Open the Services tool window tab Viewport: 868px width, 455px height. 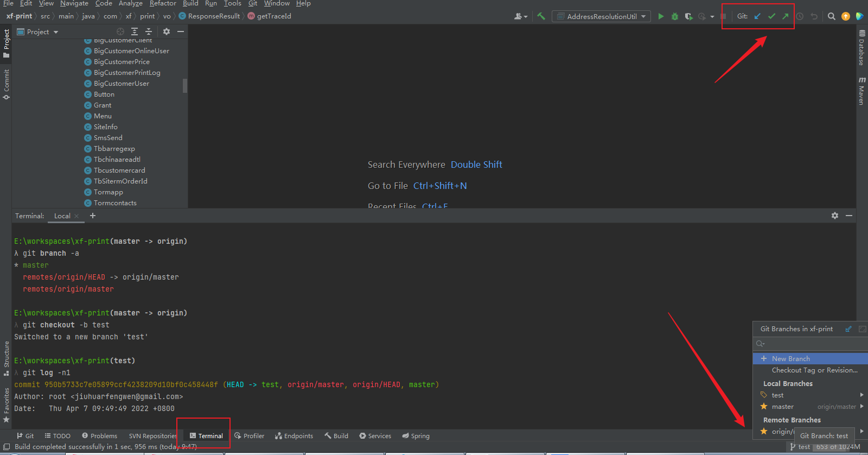375,436
